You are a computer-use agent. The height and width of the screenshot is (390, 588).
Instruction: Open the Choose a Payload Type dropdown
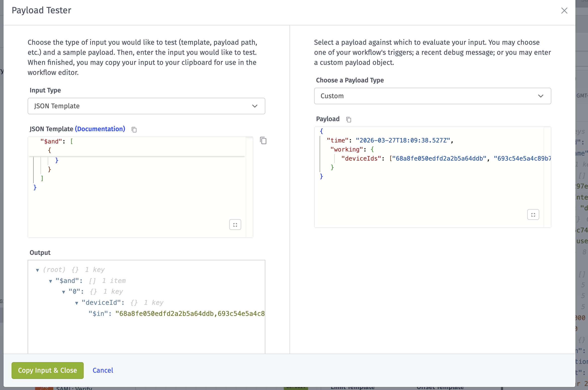(x=432, y=96)
